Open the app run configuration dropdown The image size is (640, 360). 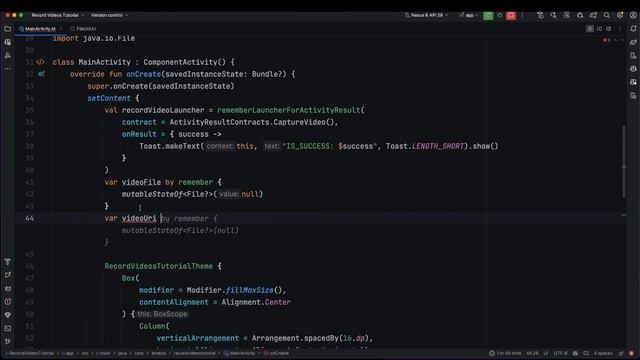point(469,15)
